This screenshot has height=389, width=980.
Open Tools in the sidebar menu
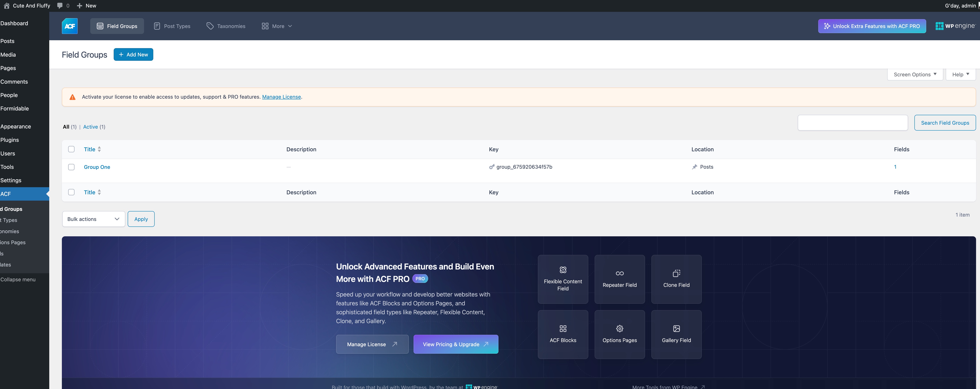(x=24, y=167)
